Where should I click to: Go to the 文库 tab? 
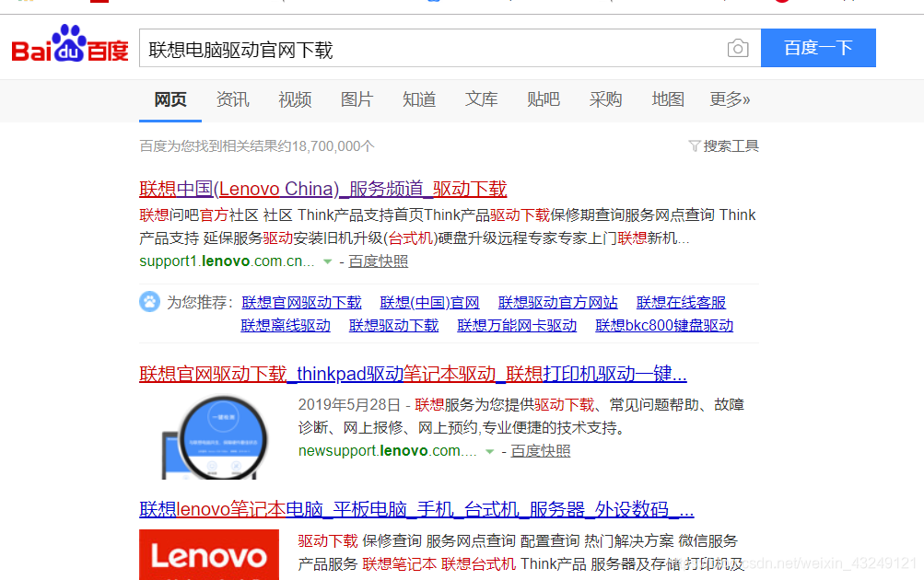pyautogui.click(x=482, y=99)
